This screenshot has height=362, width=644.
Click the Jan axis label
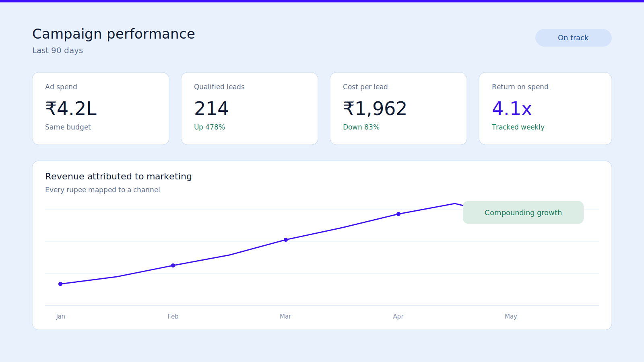60,317
